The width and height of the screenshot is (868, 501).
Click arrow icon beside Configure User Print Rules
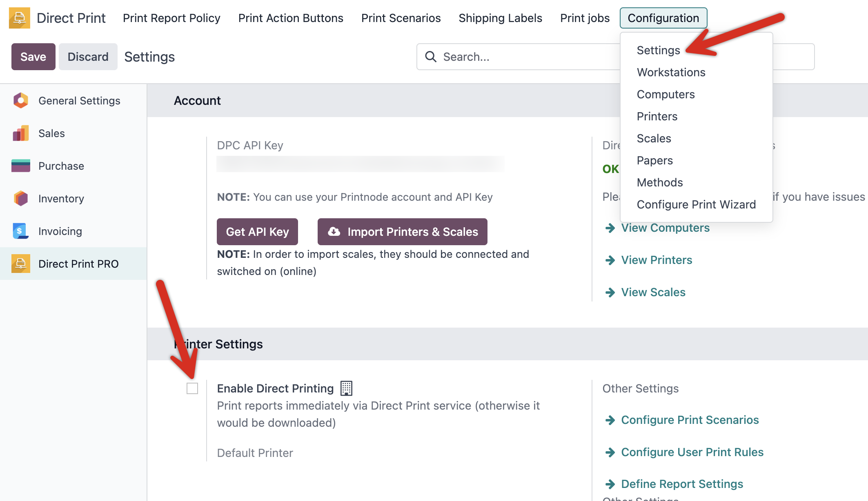point(610,452)
